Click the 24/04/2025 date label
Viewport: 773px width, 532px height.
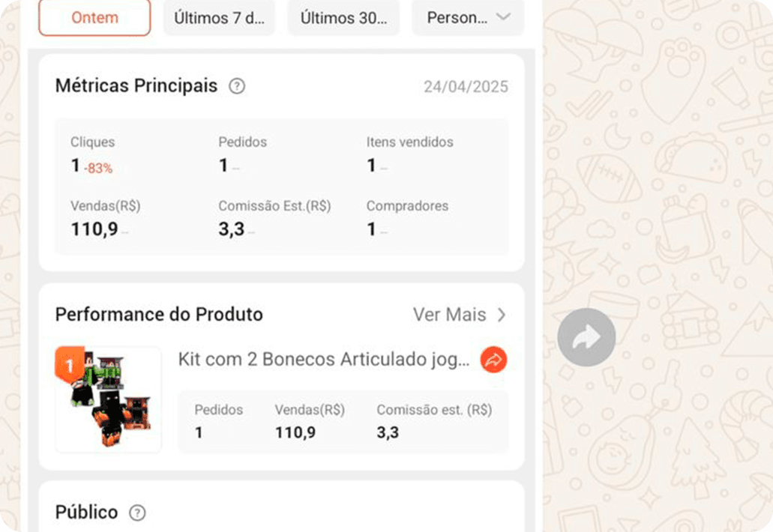466,87
